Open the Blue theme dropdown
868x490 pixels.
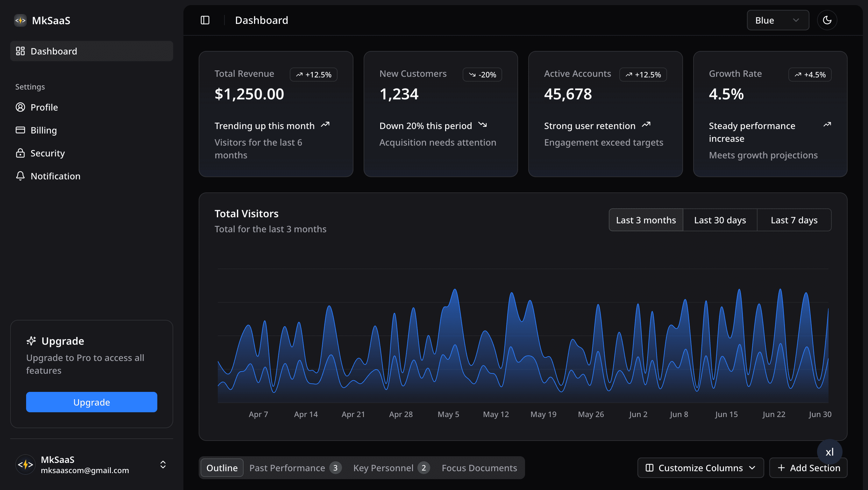(x=778, y=20)
